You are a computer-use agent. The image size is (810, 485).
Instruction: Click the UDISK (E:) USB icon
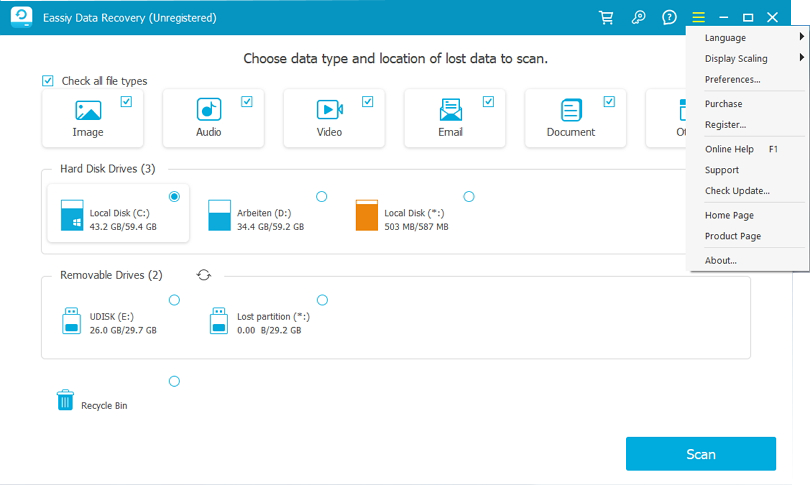tap(71, 321)
